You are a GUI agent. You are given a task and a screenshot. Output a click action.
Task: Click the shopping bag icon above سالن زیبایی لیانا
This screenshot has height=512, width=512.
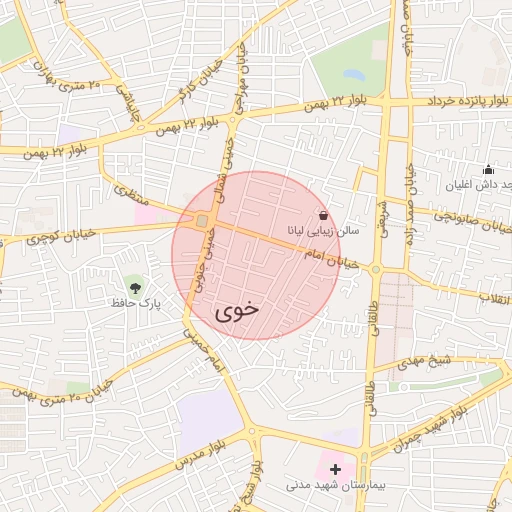323,216
